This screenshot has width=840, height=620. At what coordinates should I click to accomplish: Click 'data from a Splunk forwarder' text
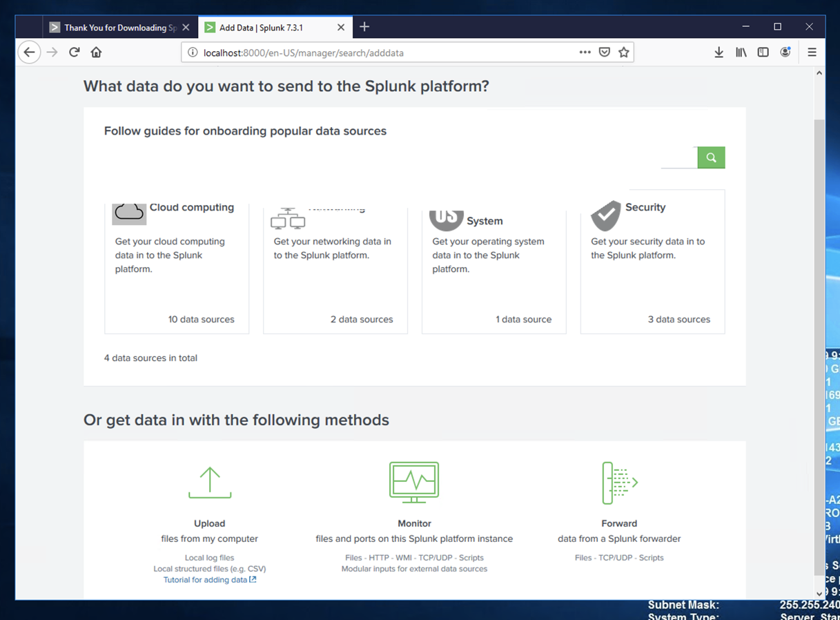pyautogui.click(x=619, y=539)
